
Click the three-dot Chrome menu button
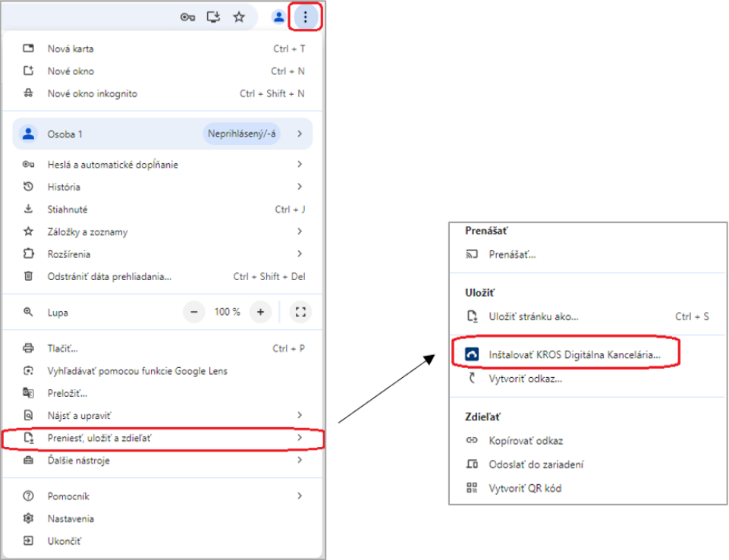(305, 17)
